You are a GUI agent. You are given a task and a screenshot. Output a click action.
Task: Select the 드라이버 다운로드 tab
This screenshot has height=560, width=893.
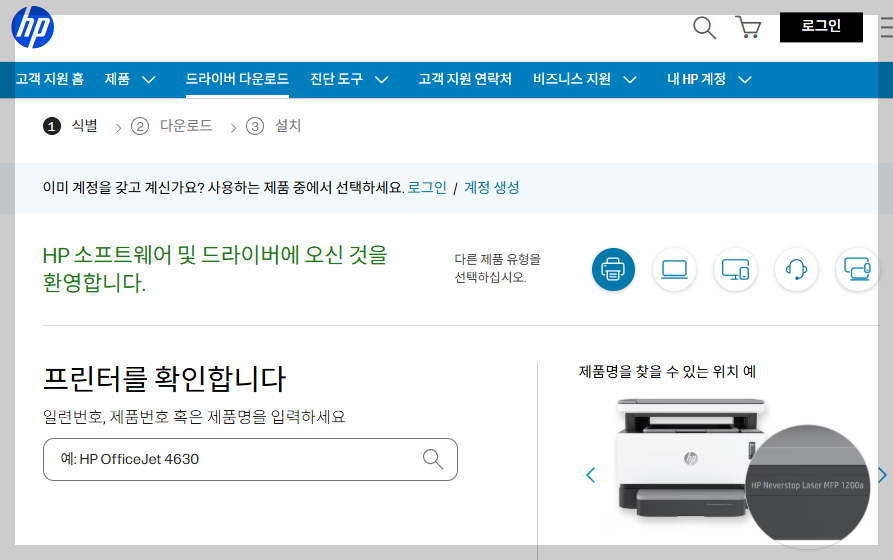pos(237,79)
